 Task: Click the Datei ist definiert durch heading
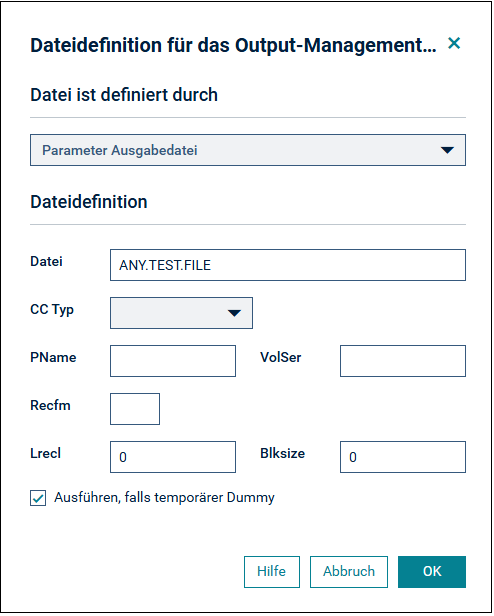coord(124,95)
